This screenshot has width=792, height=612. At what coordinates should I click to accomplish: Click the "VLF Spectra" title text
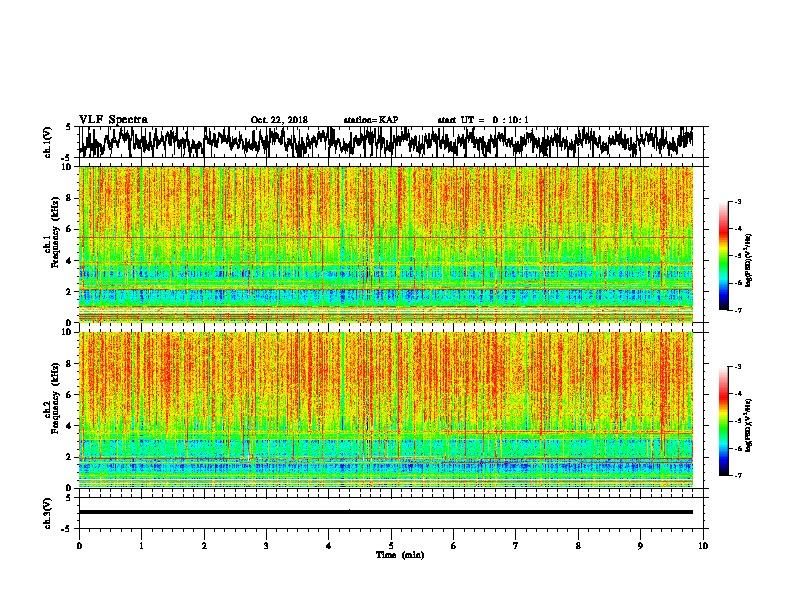113,120
